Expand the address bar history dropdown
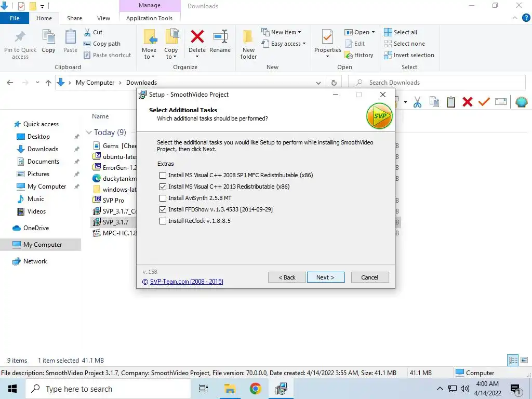 [x=318, y=83]
